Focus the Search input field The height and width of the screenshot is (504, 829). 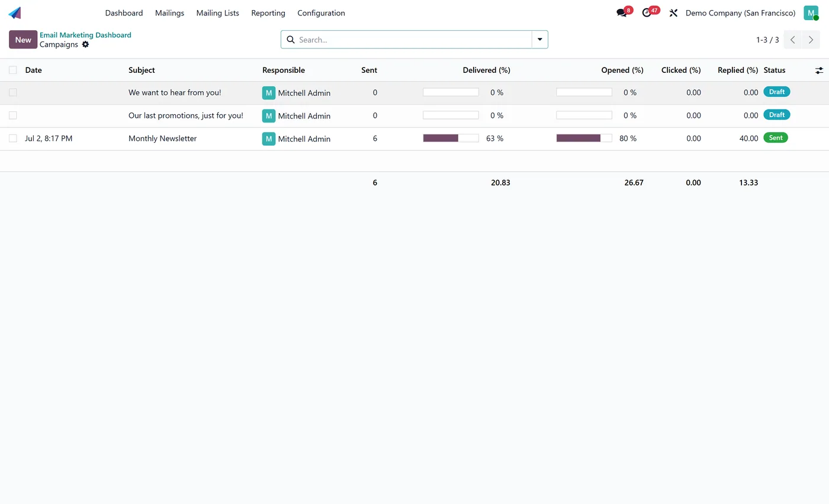(413, 40)
